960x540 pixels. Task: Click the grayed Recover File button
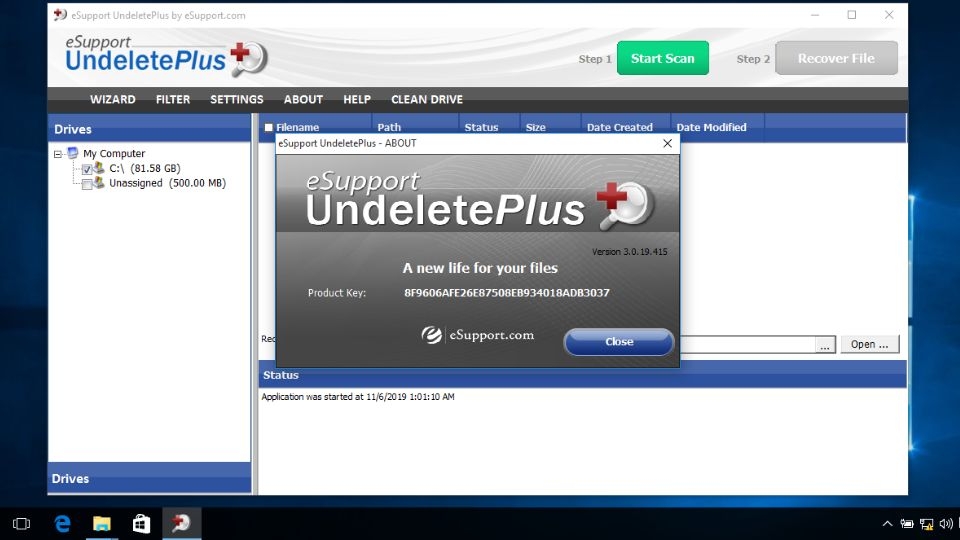pos(836,58)
